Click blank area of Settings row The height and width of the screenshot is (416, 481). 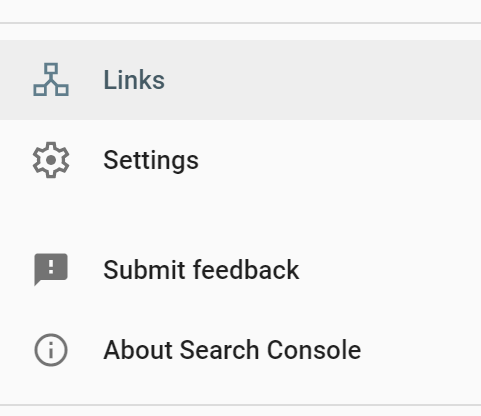pos(333,160)
